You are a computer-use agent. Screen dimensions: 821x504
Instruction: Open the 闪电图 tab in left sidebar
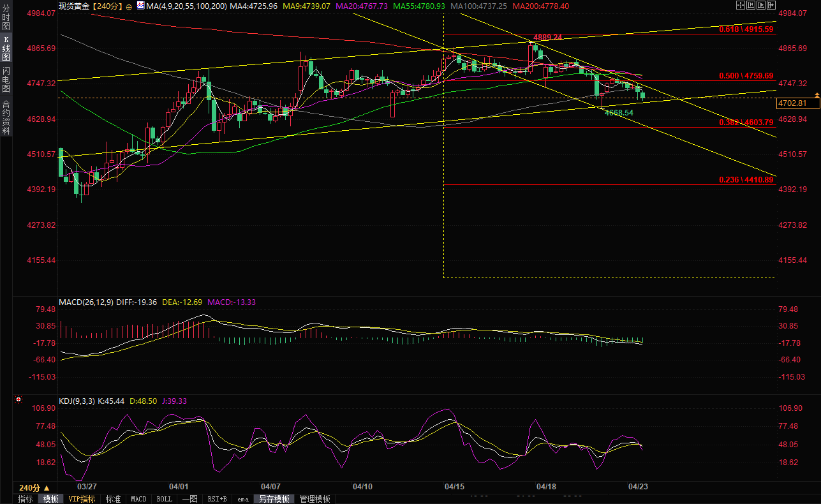[x=6, y=78]
